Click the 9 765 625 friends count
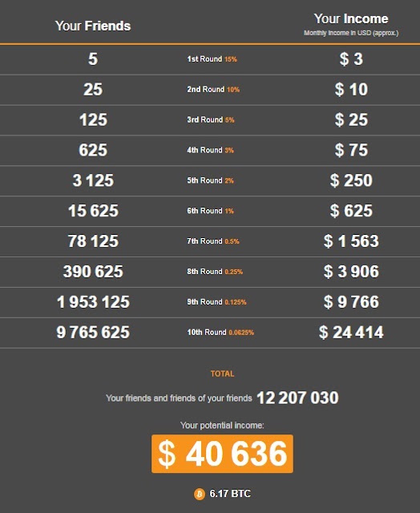Viewport: 420px width, 513px height. click(93, 333)
